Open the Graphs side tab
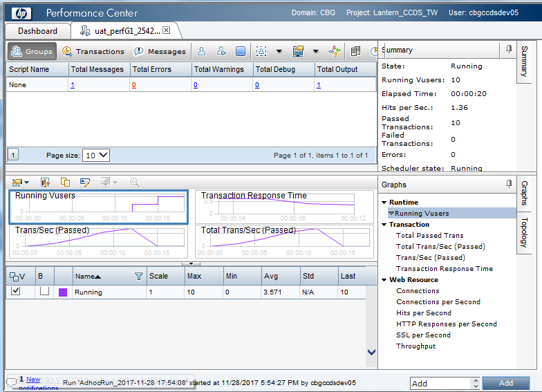Screen dimensions: 542x392 pos(524,193)
